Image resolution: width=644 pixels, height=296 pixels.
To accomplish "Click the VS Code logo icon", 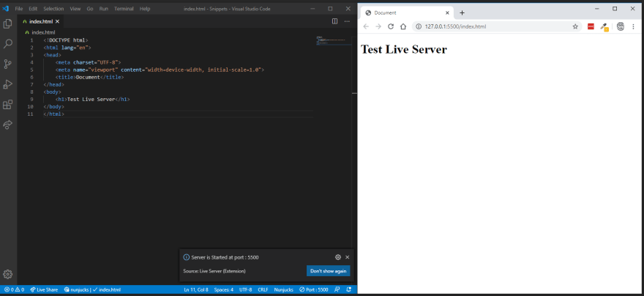I will 6,9.
